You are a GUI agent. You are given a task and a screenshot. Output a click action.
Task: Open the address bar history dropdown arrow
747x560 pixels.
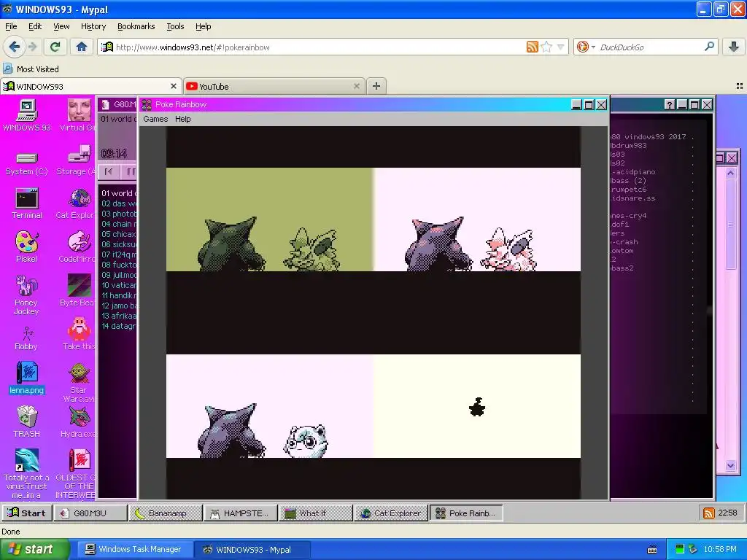click(561, 47)
